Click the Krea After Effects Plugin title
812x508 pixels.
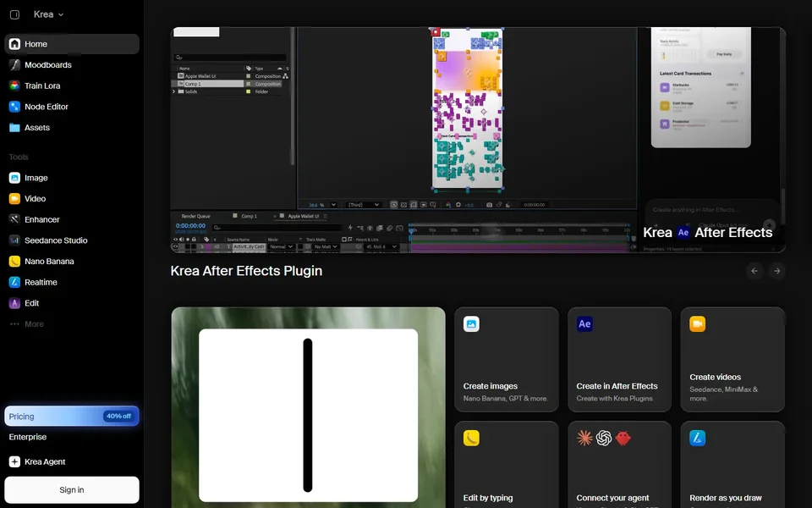point(246,271)
